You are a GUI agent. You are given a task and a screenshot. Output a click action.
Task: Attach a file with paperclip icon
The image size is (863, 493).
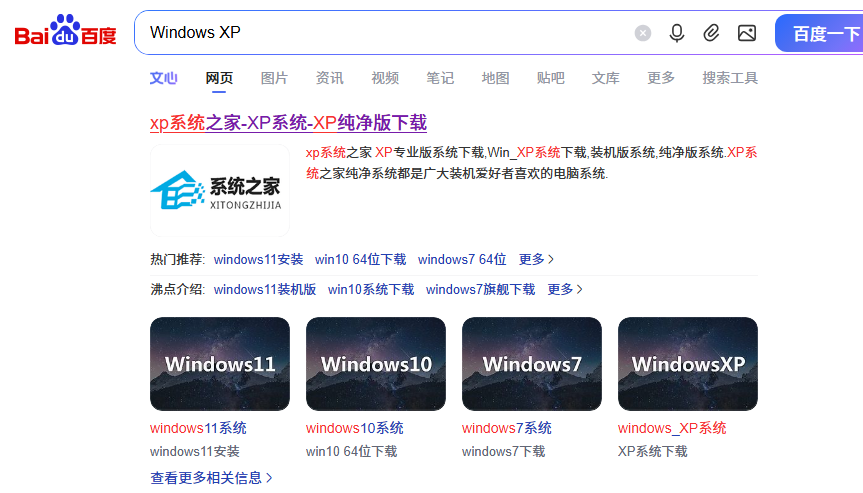[x=711, y=33]
